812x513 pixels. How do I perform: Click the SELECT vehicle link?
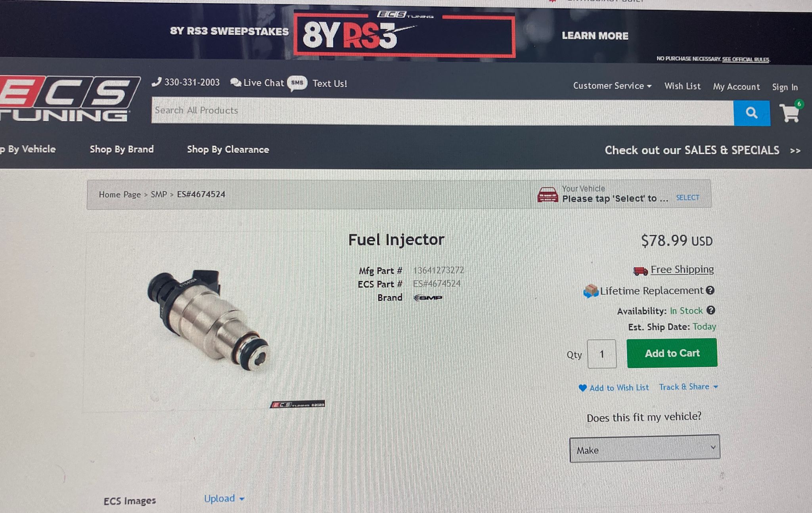pos(688,197)
